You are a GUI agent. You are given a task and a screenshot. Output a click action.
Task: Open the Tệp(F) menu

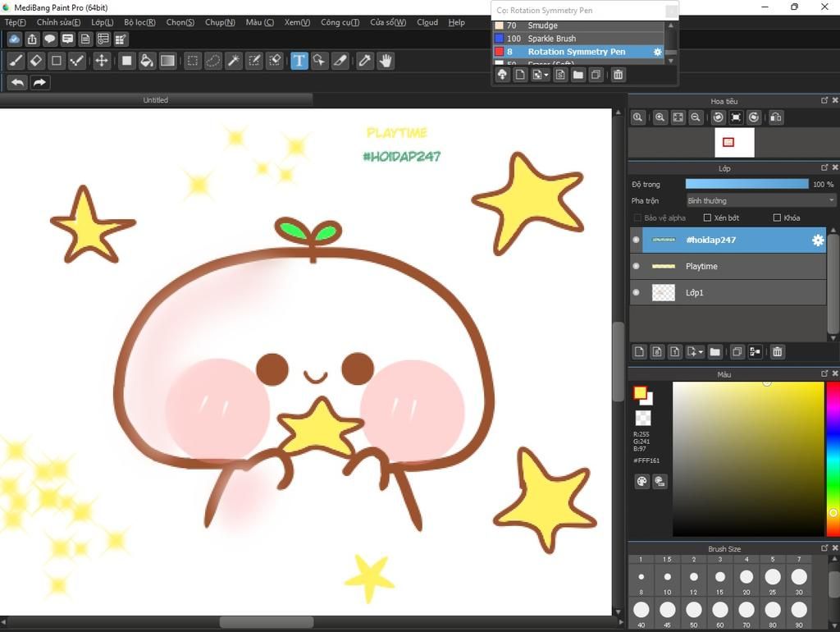[15, 22]
